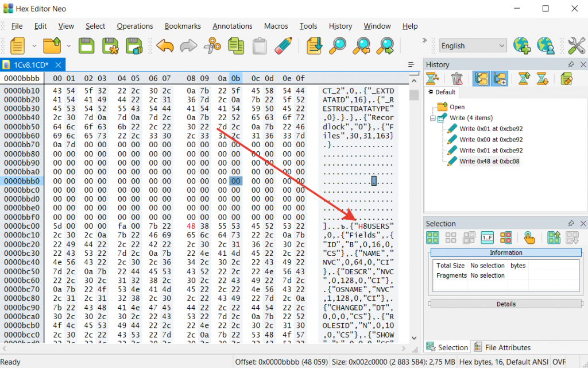Open the File menu
The width and height of the screenshot is (588, 368).
17,26
